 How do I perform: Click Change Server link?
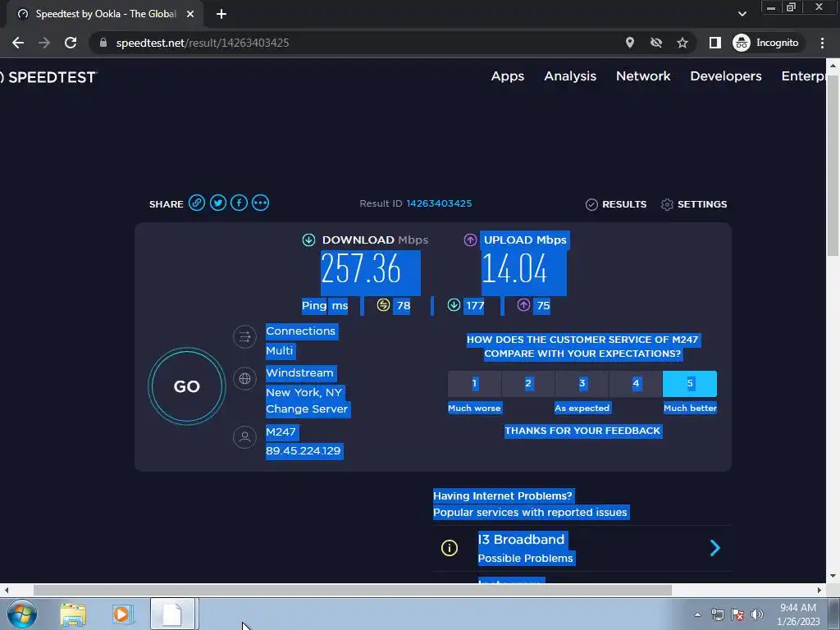pos(307,409)
